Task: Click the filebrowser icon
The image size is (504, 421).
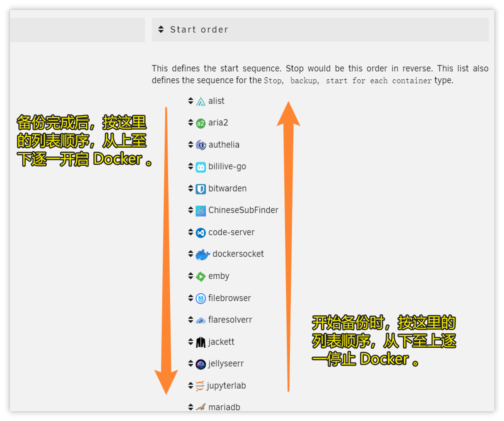Action: [x=201, y=298]
